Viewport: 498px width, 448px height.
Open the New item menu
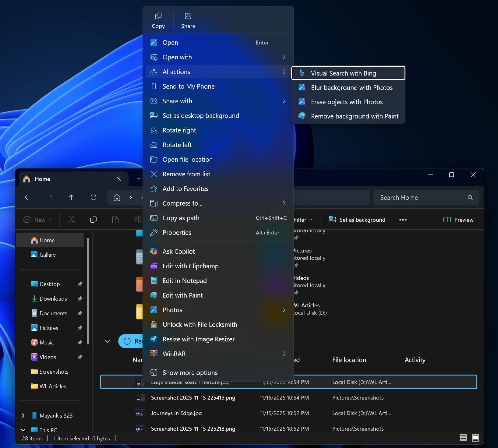tap(37, 220)
